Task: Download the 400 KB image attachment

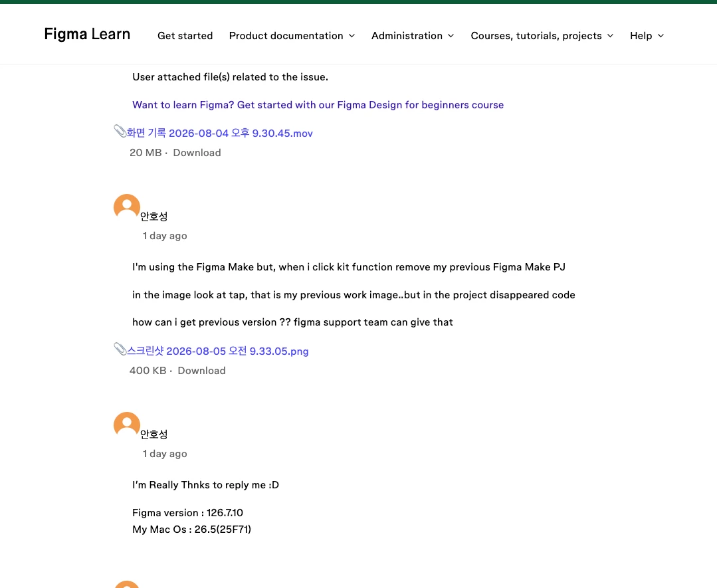Action: click(201, 371)
